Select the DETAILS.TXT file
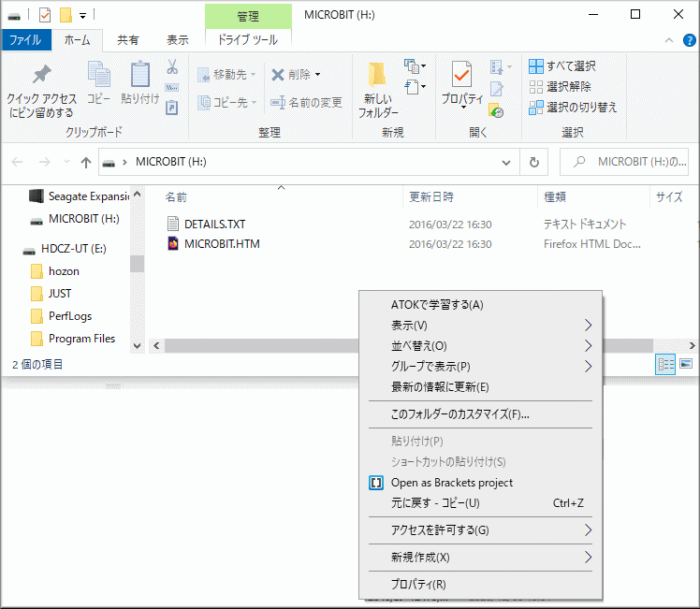Viewport: 700px width, 609px height. pos(214,224)
